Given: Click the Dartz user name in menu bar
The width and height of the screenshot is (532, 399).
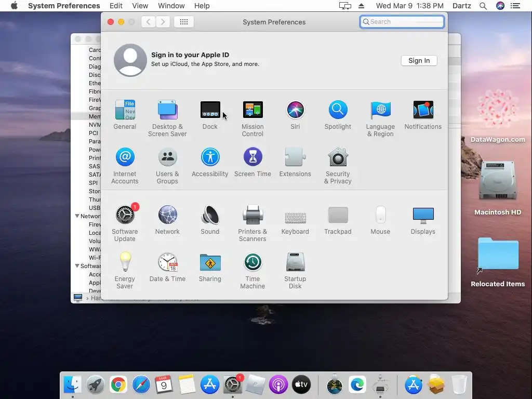Looking at the screenshot, I should point(462,6).
